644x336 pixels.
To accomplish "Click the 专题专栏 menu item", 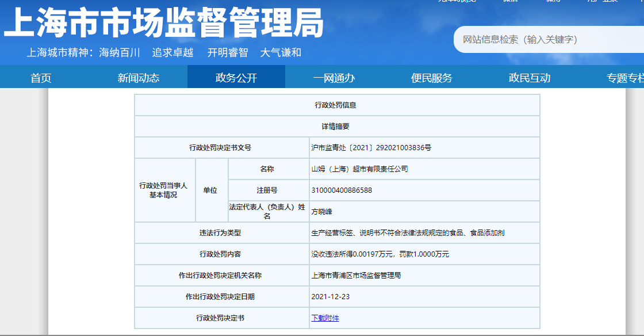I will (624, 78).
